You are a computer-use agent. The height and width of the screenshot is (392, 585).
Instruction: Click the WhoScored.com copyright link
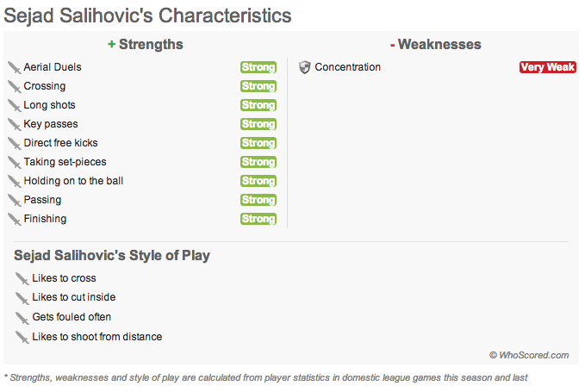tap(529, 355)
